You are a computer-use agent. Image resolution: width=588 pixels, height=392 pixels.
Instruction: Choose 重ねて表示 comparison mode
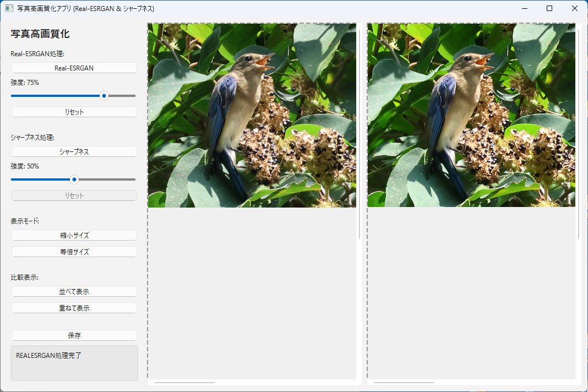[x=74, y=308]
